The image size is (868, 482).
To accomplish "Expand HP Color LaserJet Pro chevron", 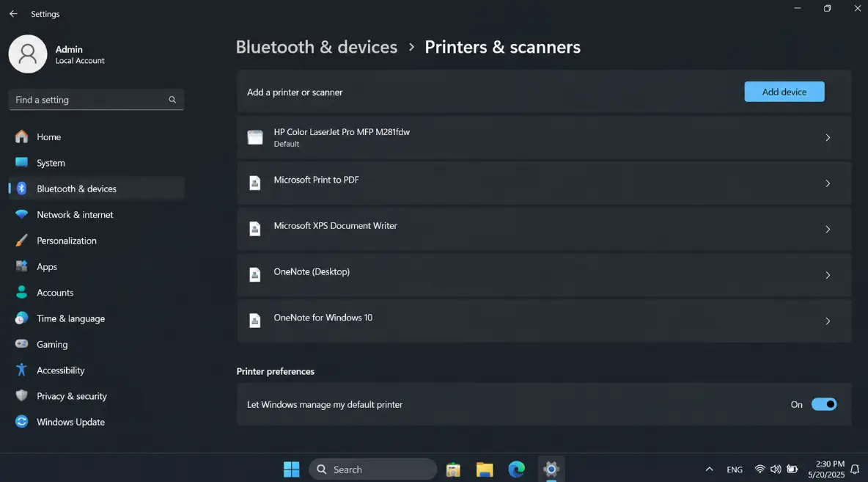I will pos(828,137).
